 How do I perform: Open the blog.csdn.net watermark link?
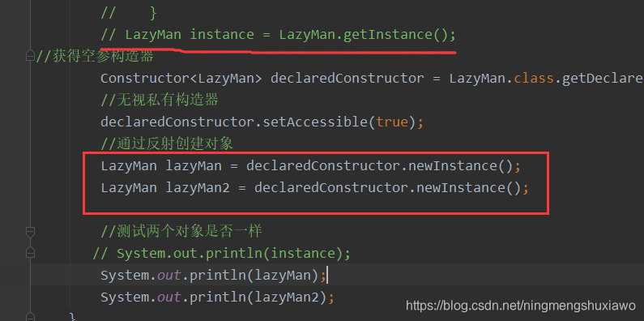point(520,306)
